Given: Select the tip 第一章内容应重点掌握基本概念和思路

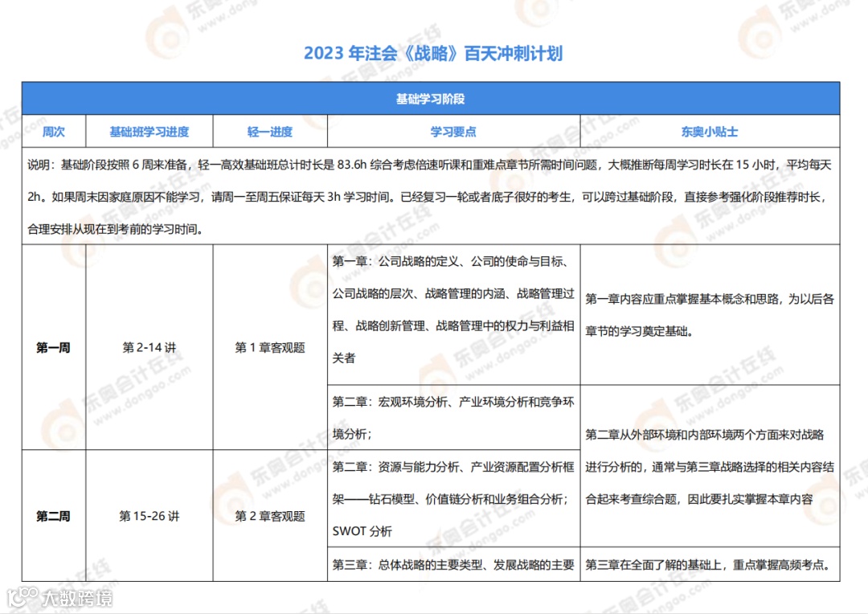Looking at the screenshot, I should click(710, 314).
